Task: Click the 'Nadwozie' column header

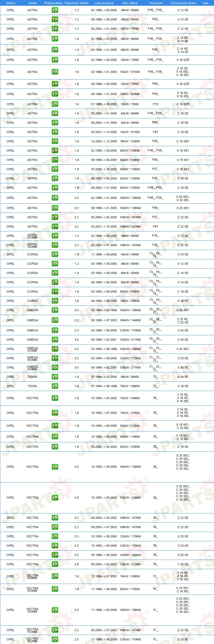Action: 156,3
